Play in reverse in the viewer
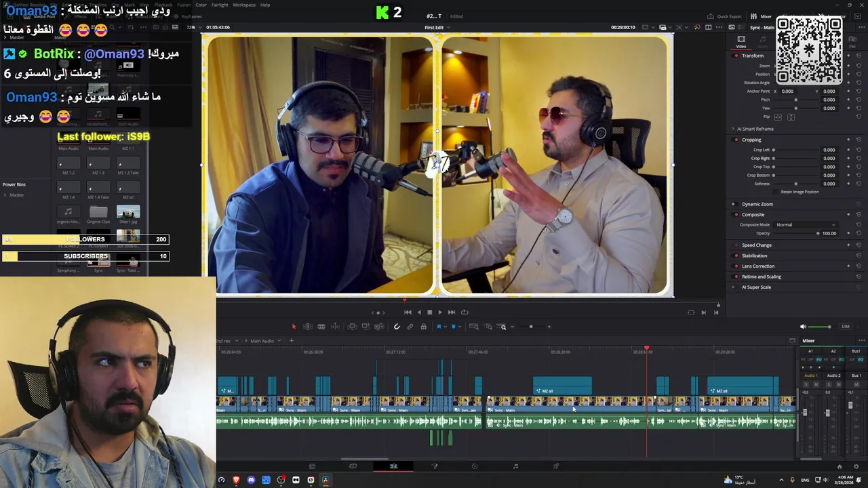The image size is (868, 488). click(419, 312)
